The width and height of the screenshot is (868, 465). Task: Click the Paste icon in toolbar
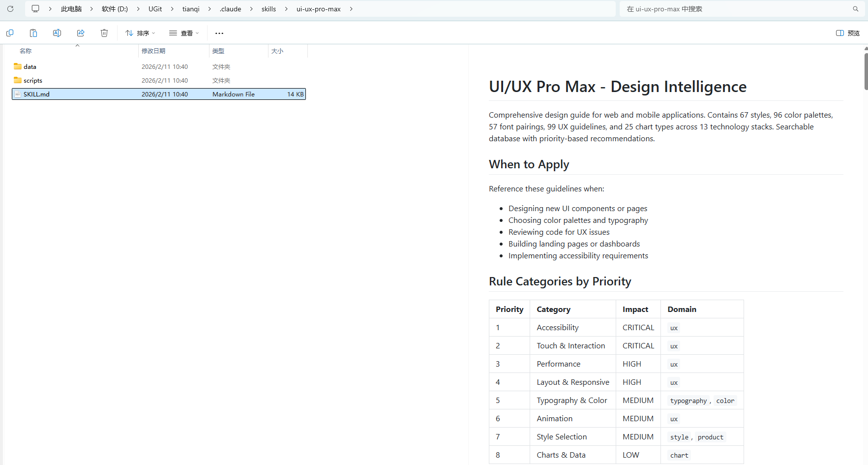click(33, 33)
